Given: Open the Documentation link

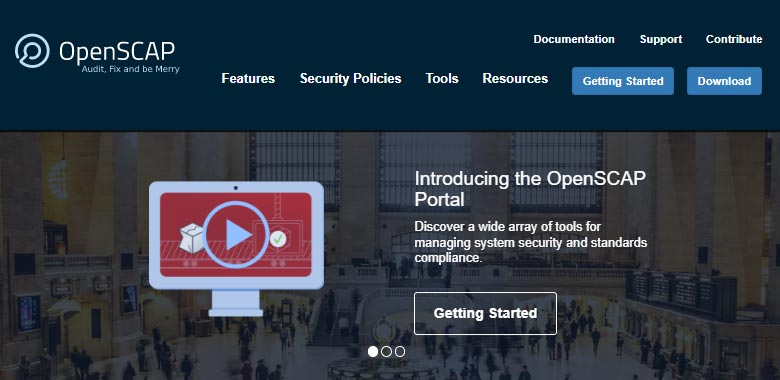Looking at the screenshot, I should 574,39.
